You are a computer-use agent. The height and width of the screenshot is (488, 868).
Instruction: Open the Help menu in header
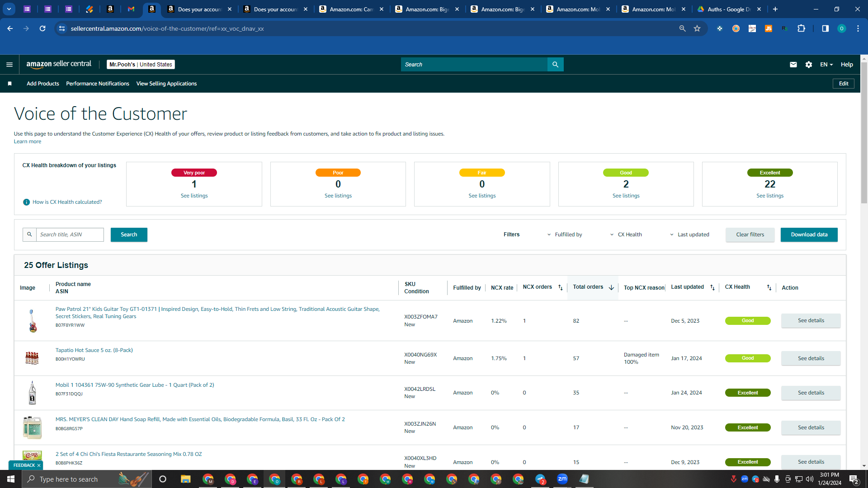tap(847, 65)
